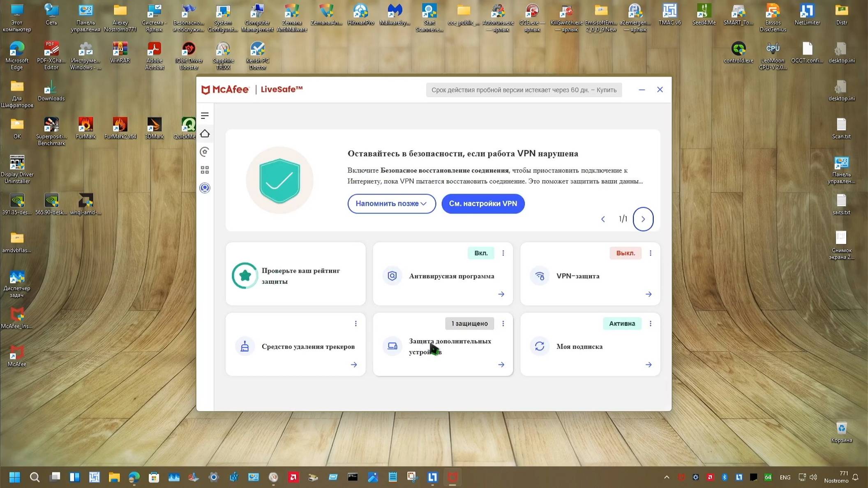Image resolution: width=868 pixels, height=488 pixels.
Task: Click the VPN protection Wi-Fi lock icon
Action: pos(540,276)
